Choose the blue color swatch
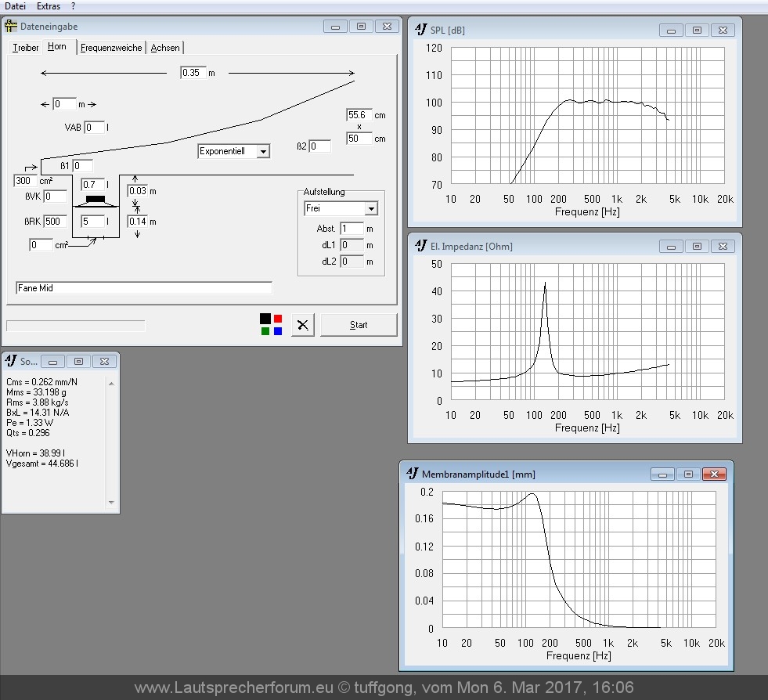The width and height of the screenshot is (768, 700). [x=278, y=331]
